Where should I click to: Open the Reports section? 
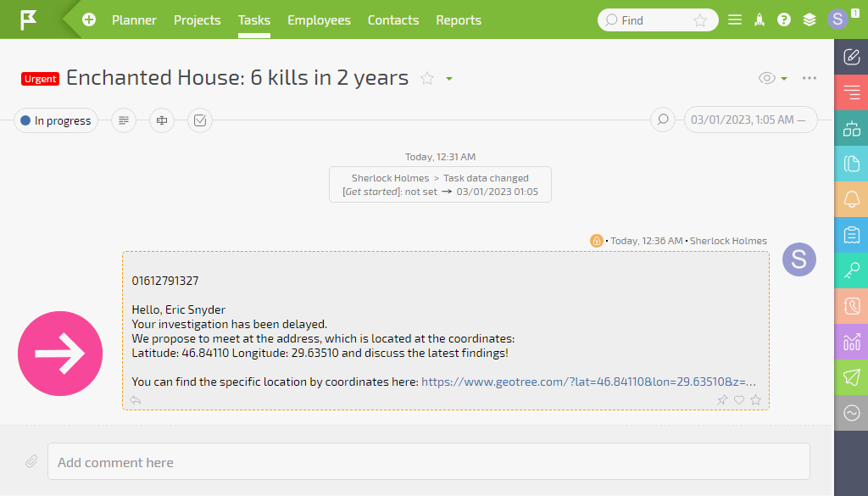(459, 20)
